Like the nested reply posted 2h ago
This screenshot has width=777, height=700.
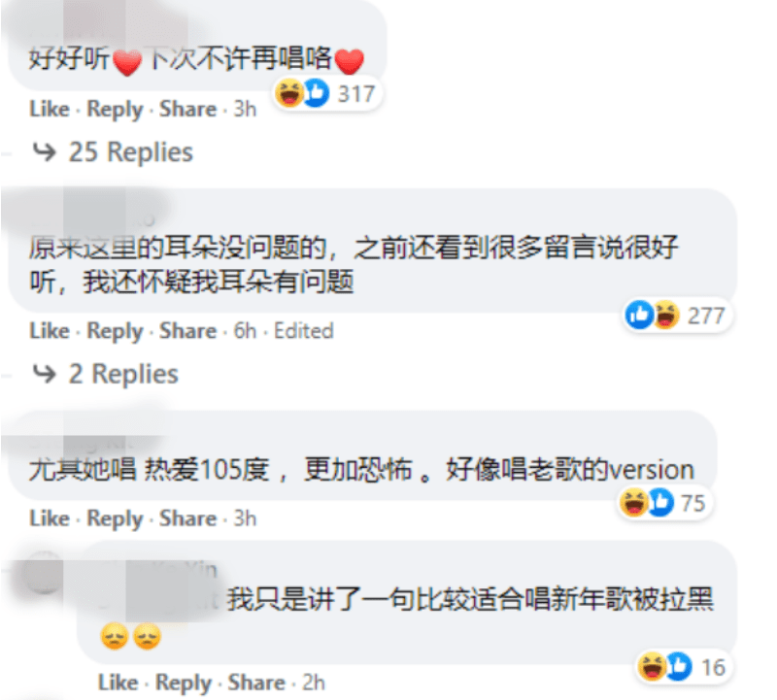click(118, 683)
